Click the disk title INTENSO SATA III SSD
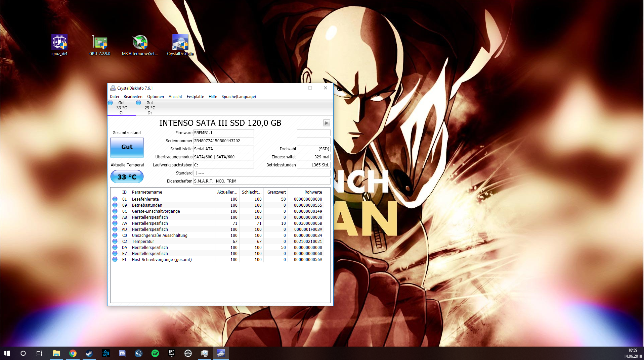The height and width of the screenshot is (360, 644). (220, 123)
